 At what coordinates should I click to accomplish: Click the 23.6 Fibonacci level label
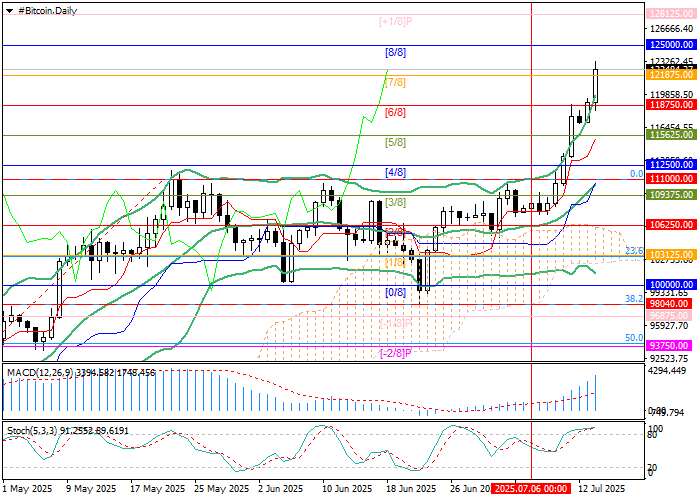point(632,251)
